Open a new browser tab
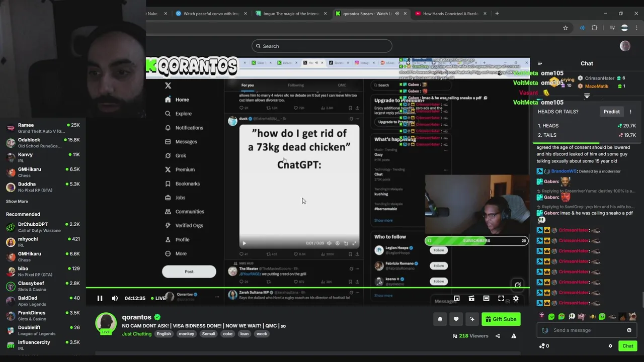The height and width of the screenshot is (362, 644). coord(497,14)
